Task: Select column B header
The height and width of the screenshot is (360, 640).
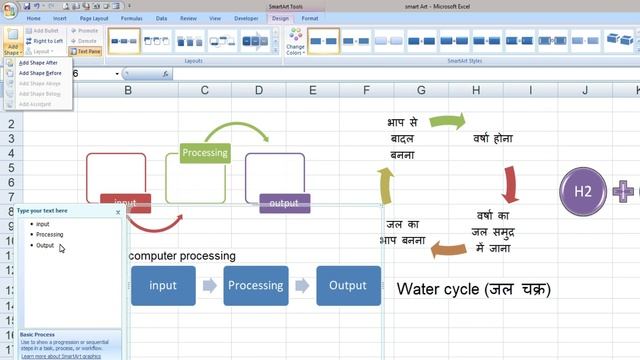Action: point(128,90)
